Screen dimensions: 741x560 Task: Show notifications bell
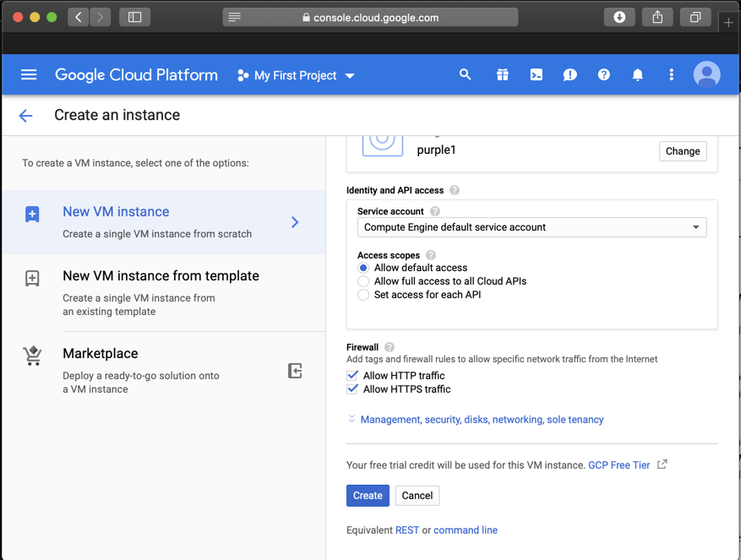tap(637, 75)
